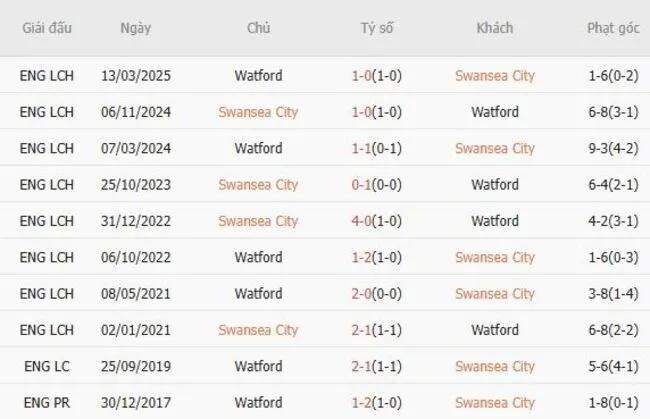Click the 9-3 corner kick result
This screenshot has width=650, height=419.
[598, 148]
